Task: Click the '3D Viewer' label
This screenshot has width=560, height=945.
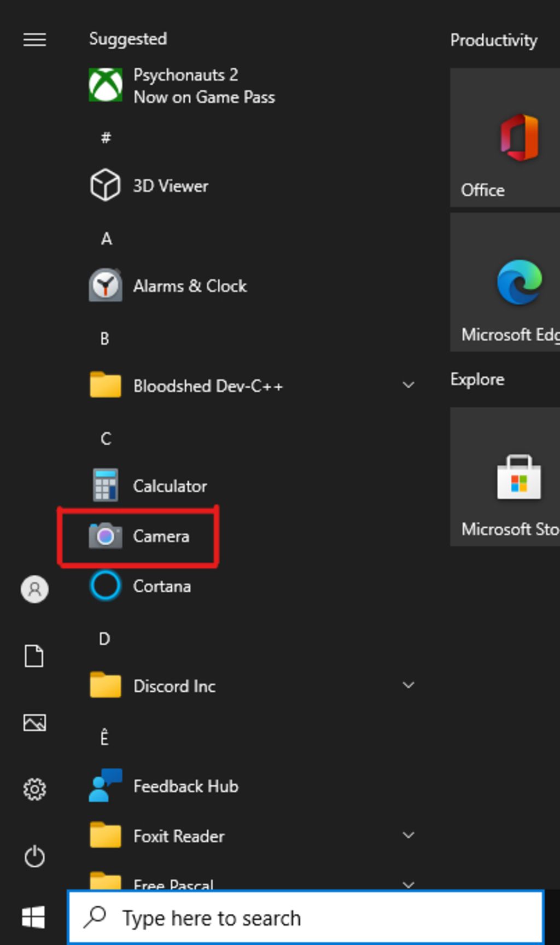Action: pyautogui.click(x=171, y=186)
